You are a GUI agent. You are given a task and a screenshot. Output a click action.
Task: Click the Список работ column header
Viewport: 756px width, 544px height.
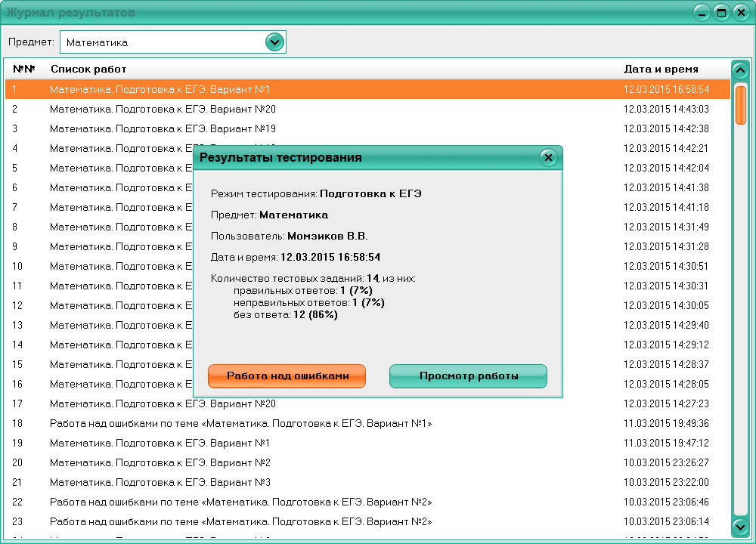click(x=88, y=69)
